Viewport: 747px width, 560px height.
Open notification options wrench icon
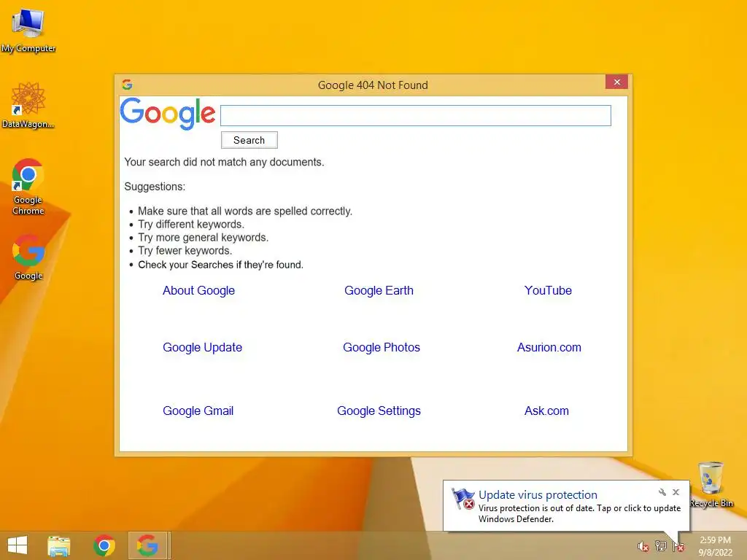662,492
